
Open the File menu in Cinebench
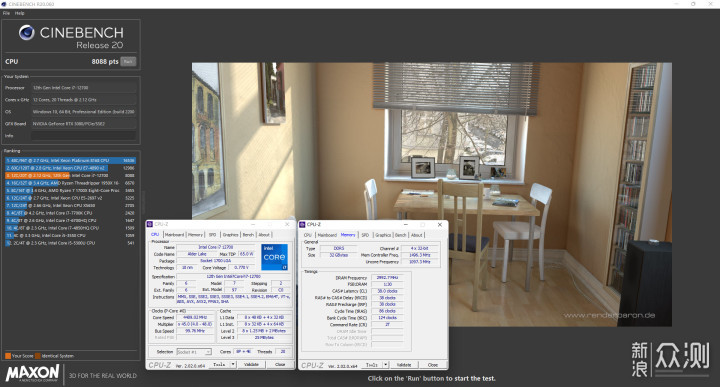[6, 13]
